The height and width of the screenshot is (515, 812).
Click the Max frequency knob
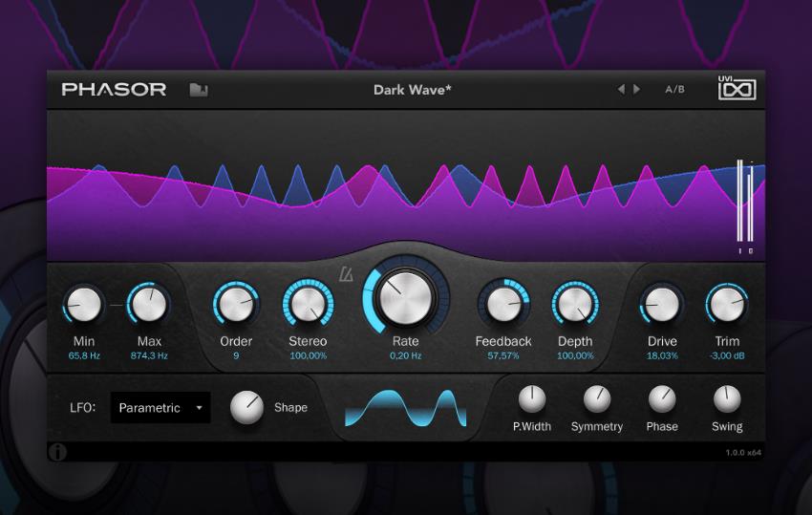tap(149, 304)
